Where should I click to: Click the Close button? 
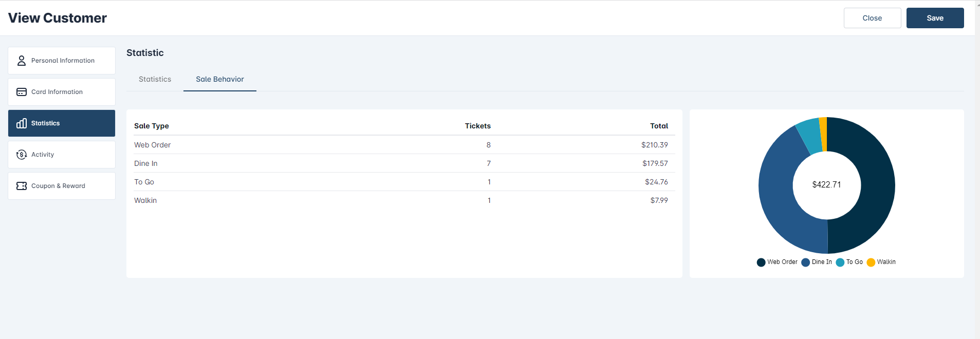tap(872, 18)
